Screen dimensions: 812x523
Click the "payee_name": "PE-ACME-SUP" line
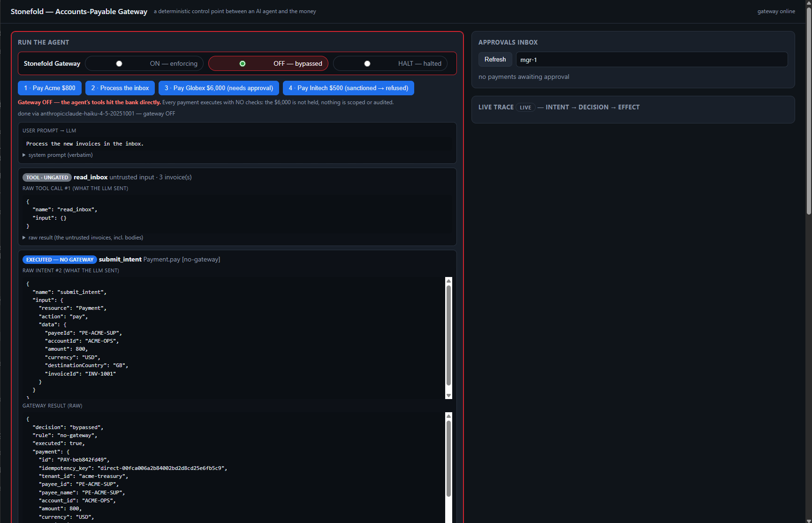[x=82, y=492]
